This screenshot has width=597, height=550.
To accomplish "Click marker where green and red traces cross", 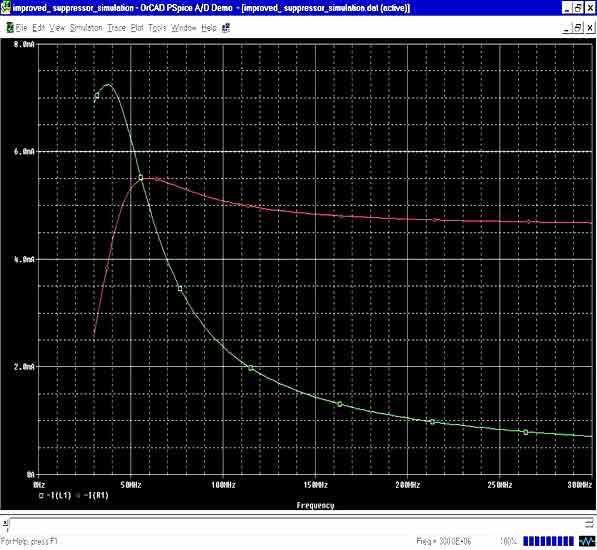I will tap(141, 178).
